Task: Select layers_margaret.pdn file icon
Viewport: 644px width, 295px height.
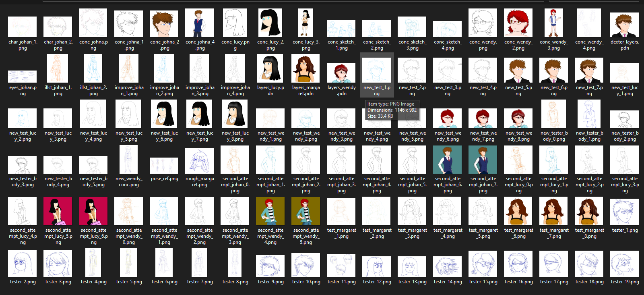Action: point(305,69)
